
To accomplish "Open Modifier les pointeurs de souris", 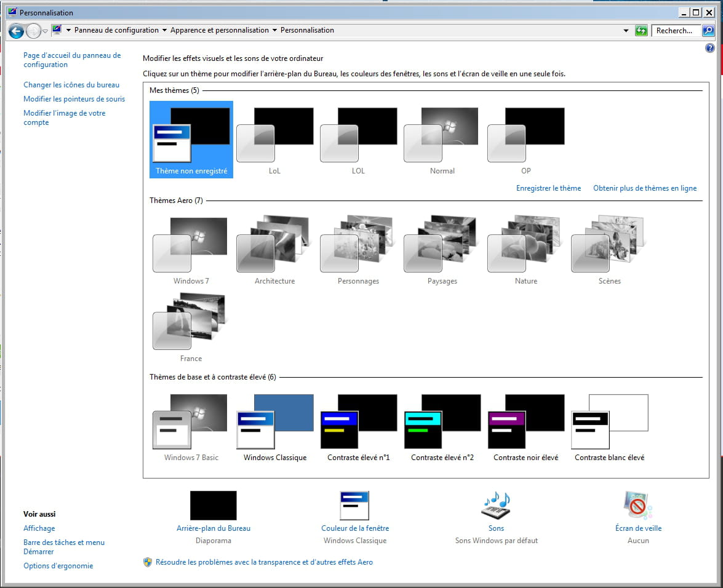I will [x=74, y=99].
